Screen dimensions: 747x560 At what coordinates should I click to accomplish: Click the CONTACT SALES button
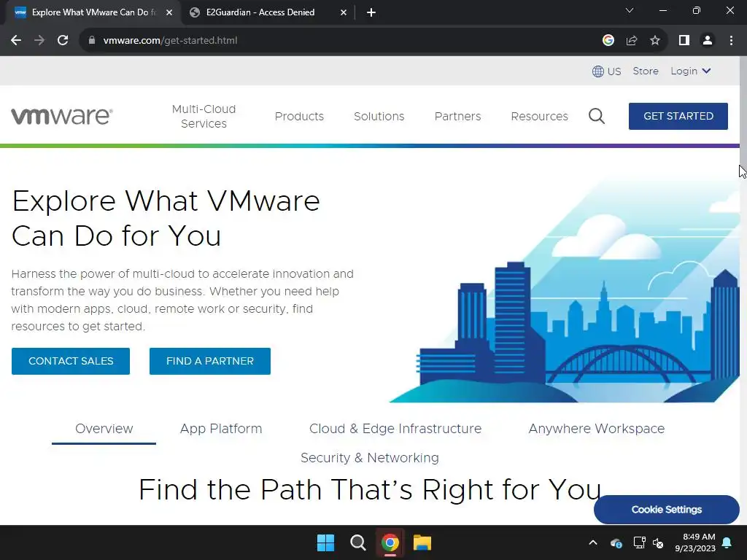(71, 361)
